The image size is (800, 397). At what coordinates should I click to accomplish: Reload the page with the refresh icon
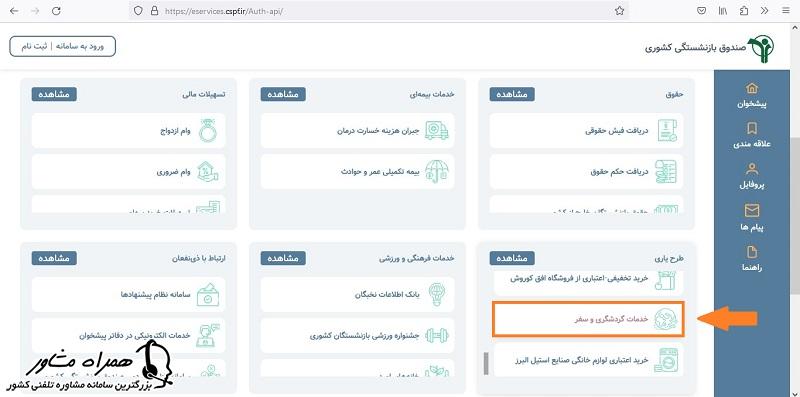(x=57, y=11)
